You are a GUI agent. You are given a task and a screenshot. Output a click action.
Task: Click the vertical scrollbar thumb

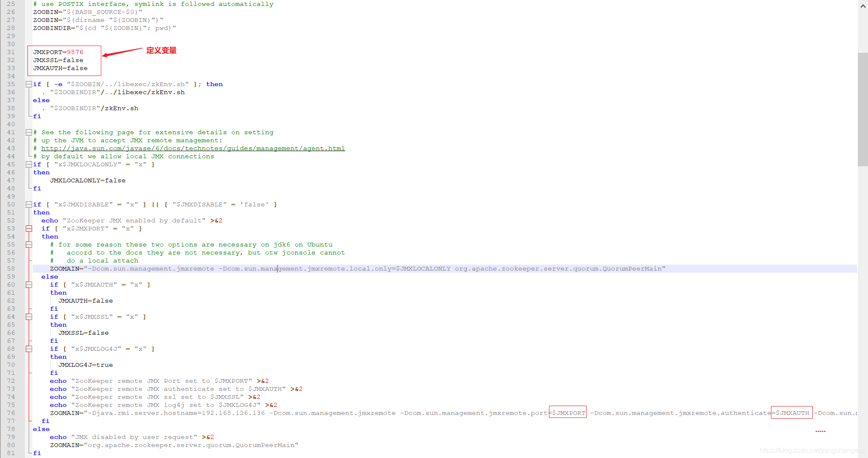tap(863, 110)
